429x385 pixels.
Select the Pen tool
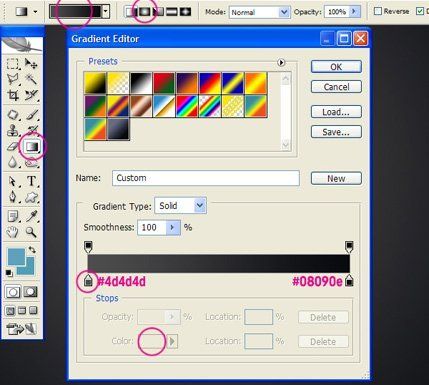(13, 197)
